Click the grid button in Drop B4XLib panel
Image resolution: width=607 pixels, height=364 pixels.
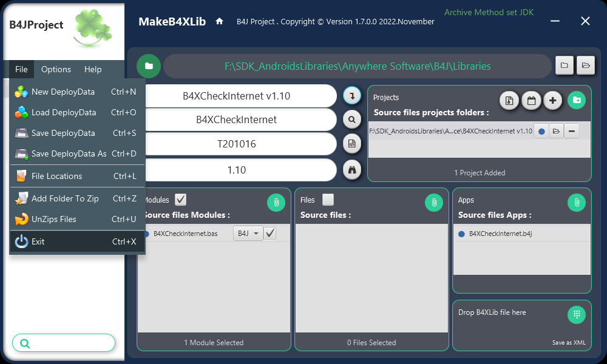click(577, 314)
